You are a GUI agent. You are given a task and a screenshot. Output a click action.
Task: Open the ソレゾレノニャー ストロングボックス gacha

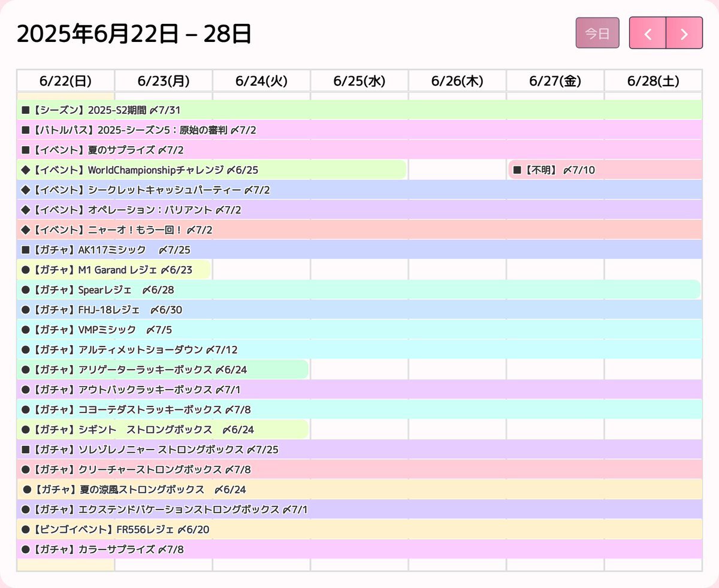pos(359,450)
